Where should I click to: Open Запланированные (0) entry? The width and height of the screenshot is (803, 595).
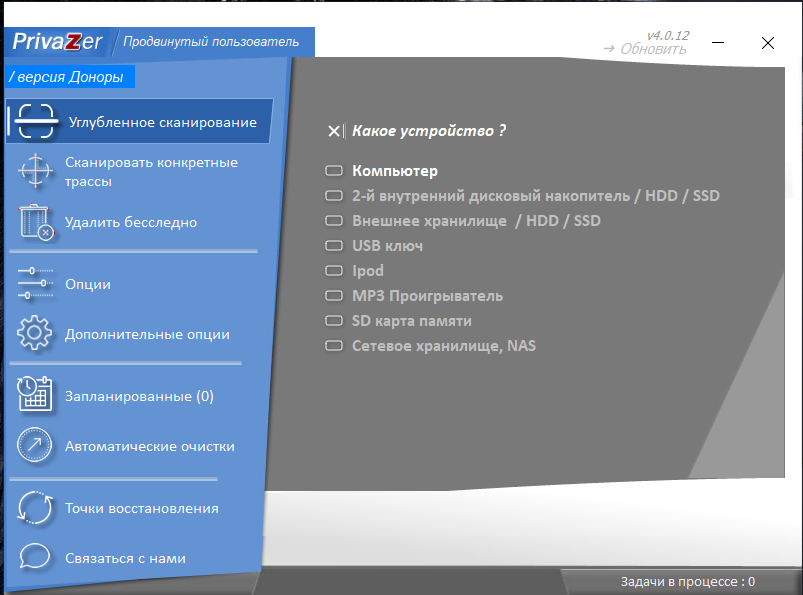[x=139, y=396]
